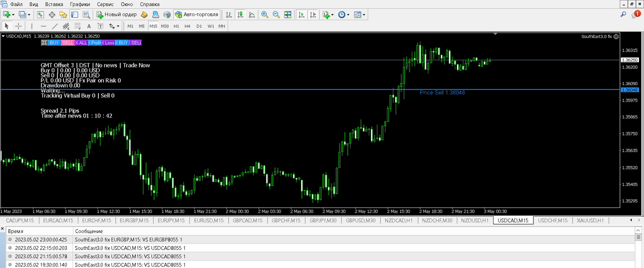Click the X ALL close button
The image size is (644, 268).
(x=81, y=43)
